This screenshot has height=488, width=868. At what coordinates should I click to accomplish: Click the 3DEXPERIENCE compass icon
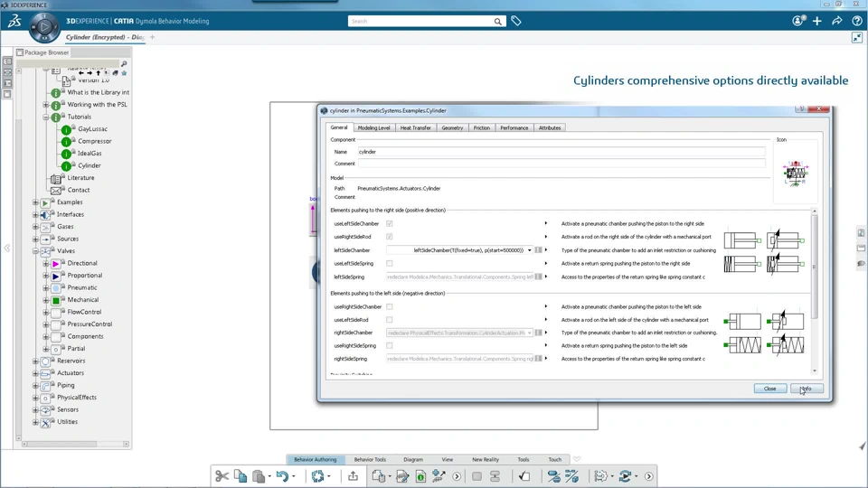tap(43, 26)
